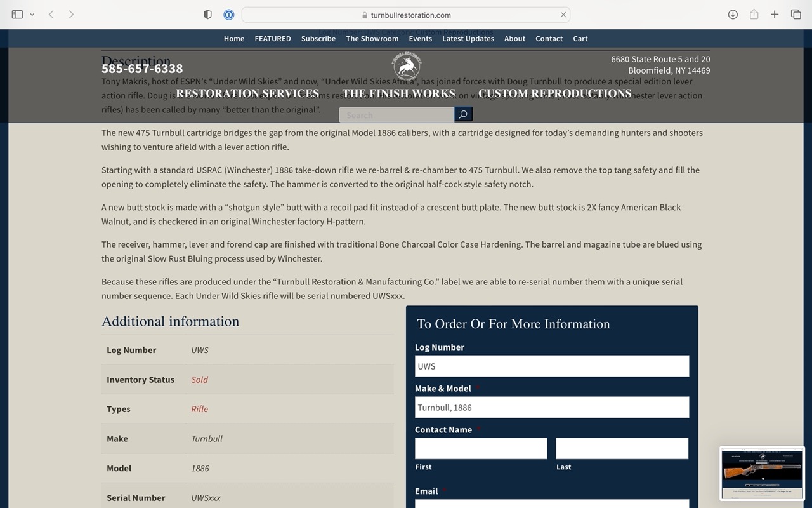Click the site Search field
Viewport: 812px width, 508px height.
click(396, 115)
